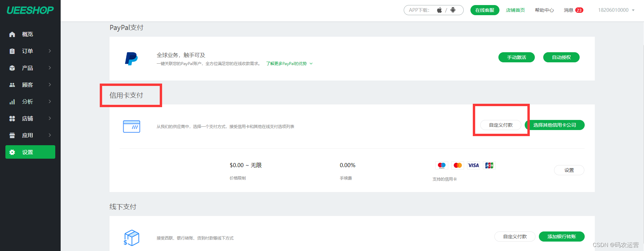Expand the 订单 submenu chevron
Image resolution: width=644 pixels, height=251 pixels.
(x=50, y=51)
